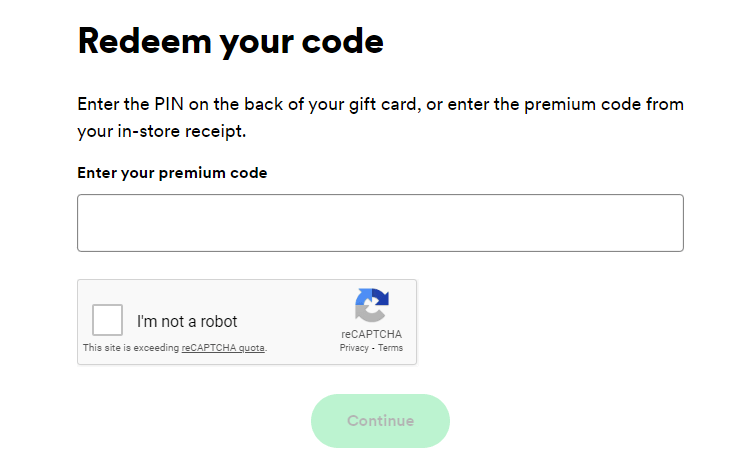The image size is (754, 474).
Task: Open the reCAPTCHA Privacy link
Action: (x=354, y=348)
